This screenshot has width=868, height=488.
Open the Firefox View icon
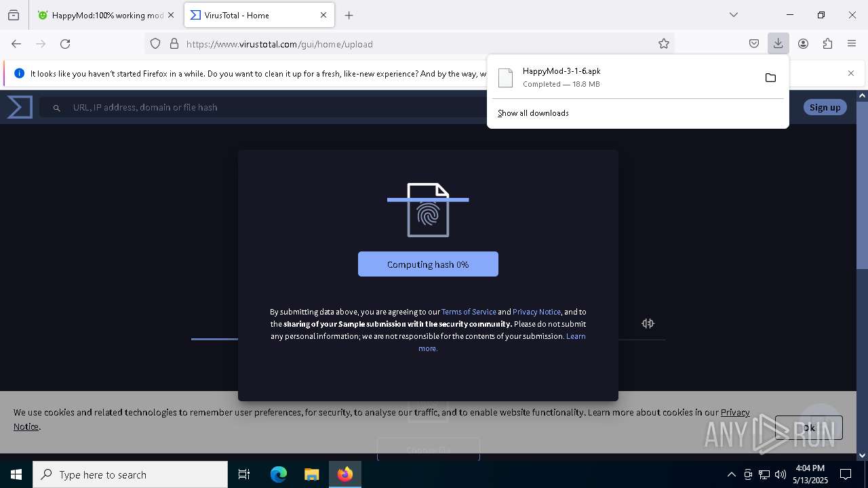pos(14,15)
